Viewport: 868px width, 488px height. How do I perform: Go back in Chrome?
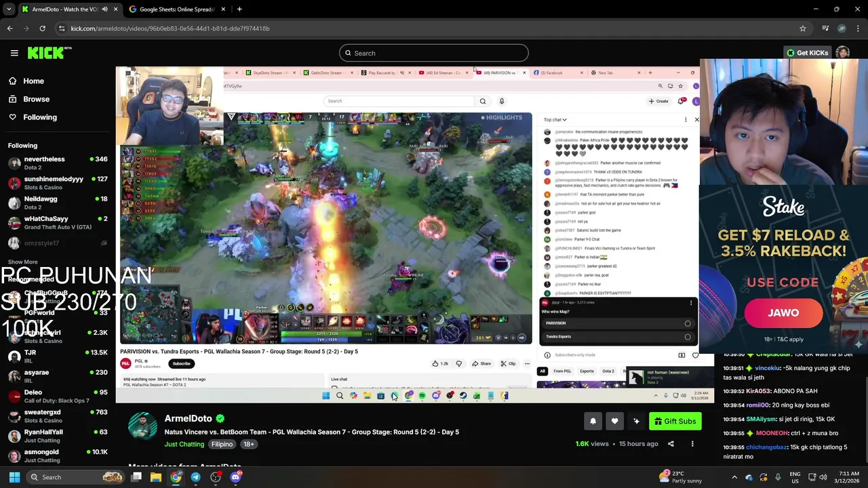9,28
